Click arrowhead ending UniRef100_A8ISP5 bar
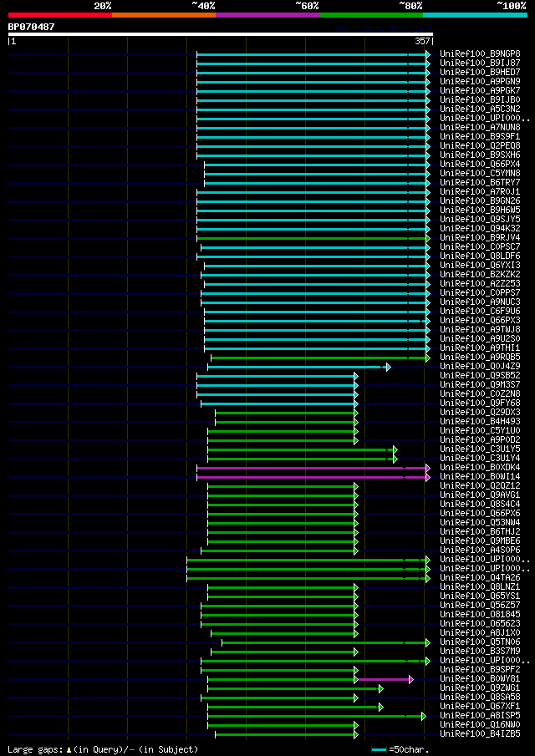 pos(424,717)
